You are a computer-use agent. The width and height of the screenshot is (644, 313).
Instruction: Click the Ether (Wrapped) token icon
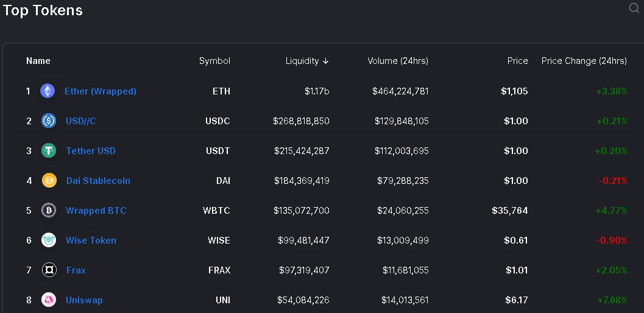[48, 91]
